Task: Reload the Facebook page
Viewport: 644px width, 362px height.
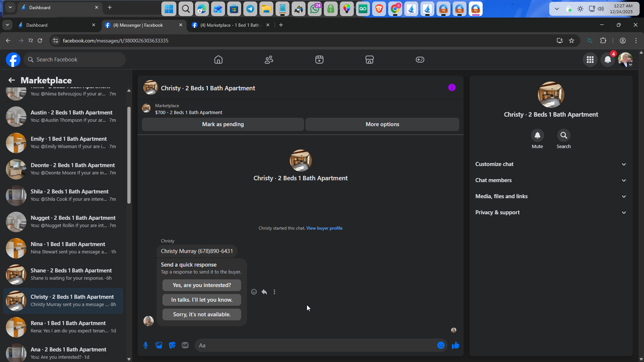Action: (40, 41)
